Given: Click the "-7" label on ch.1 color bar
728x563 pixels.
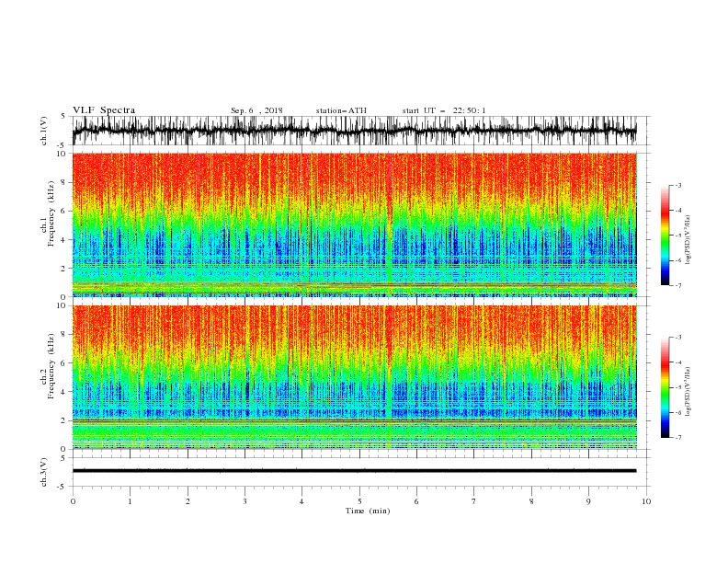Looking at the screenshot, I should click(x=678, y=285).
